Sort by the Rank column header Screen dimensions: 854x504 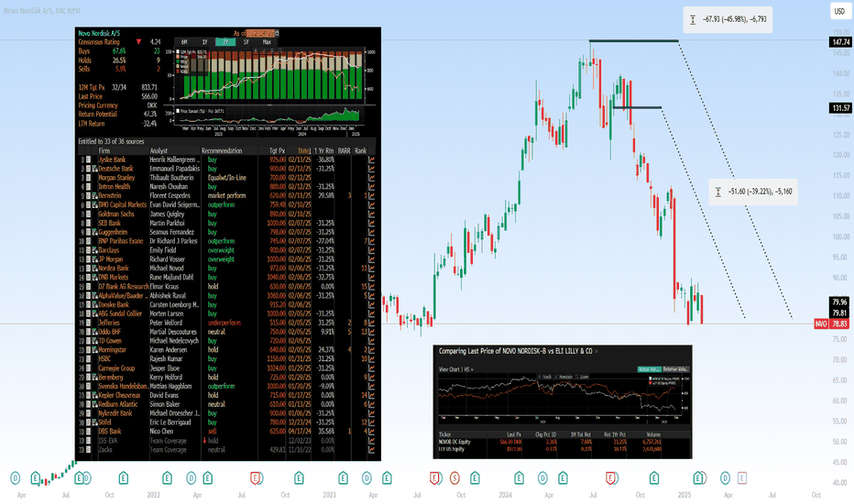tap(360, 151)
